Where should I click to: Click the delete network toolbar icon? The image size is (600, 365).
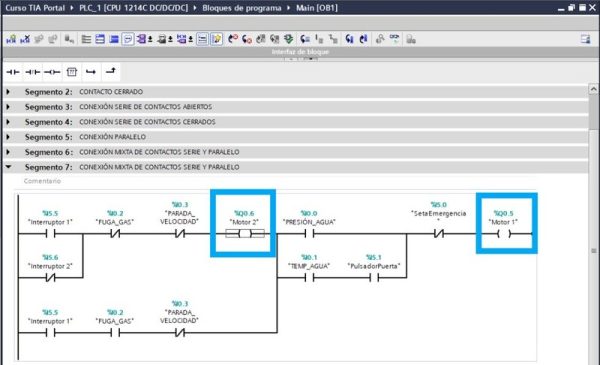[25, 39]
